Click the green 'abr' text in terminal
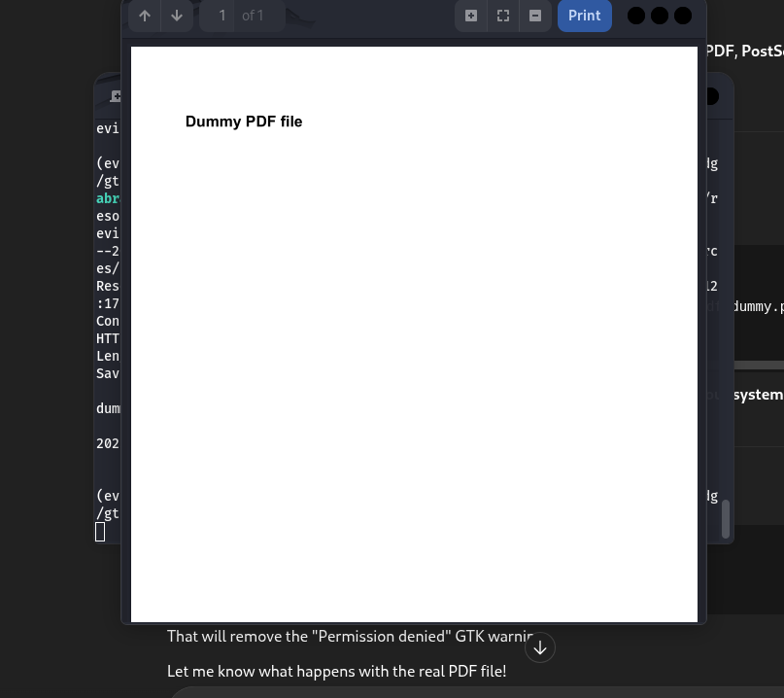The width and height of the screenshot is (784, 698). click(x=108, y=198)
